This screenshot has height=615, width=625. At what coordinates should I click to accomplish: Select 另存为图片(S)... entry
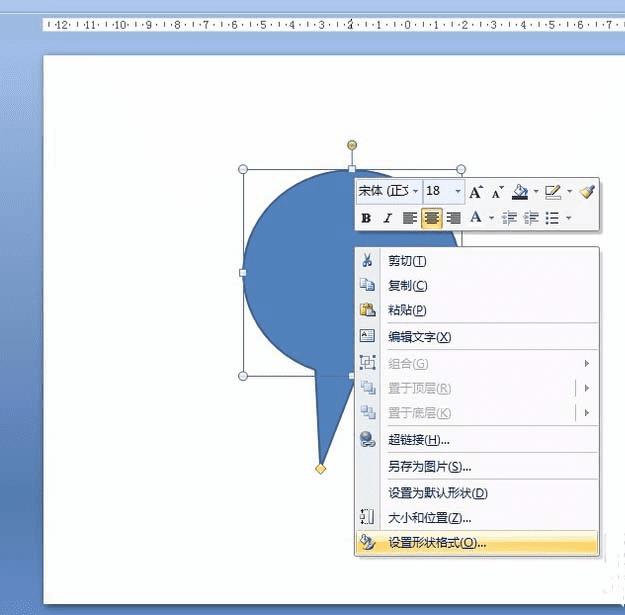[x=477, y=466]
